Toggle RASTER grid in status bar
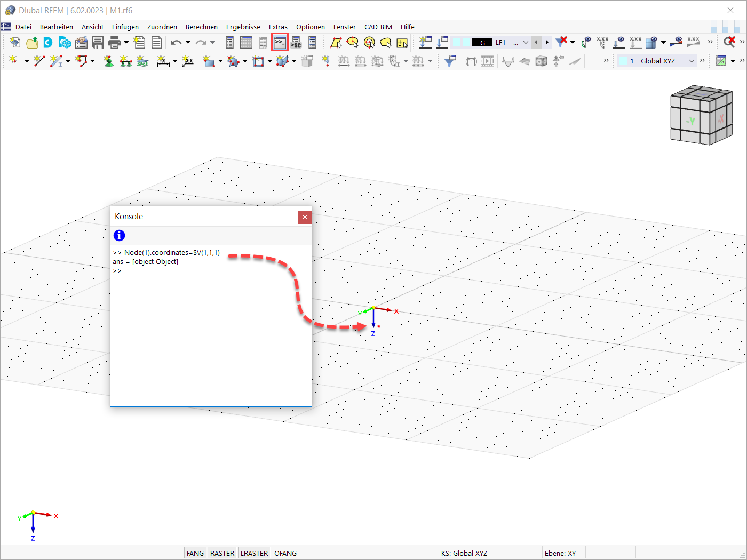Viewport: 747px width, 560px height. point(222,553)
